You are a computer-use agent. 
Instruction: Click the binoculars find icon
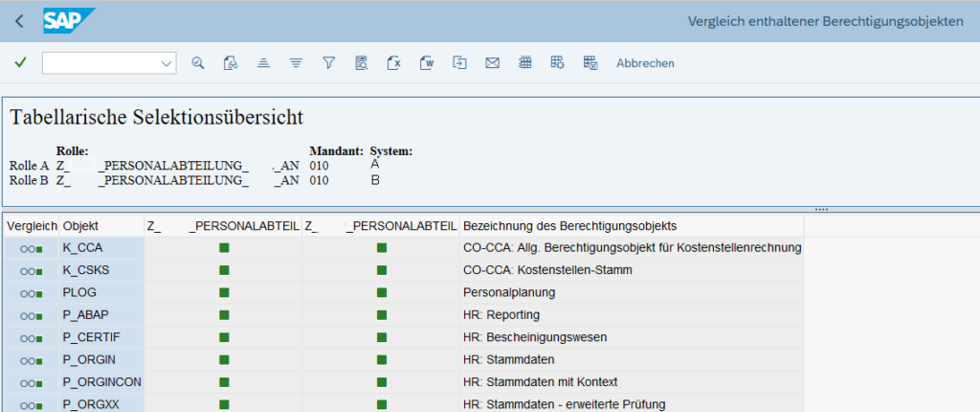(230, 63)
